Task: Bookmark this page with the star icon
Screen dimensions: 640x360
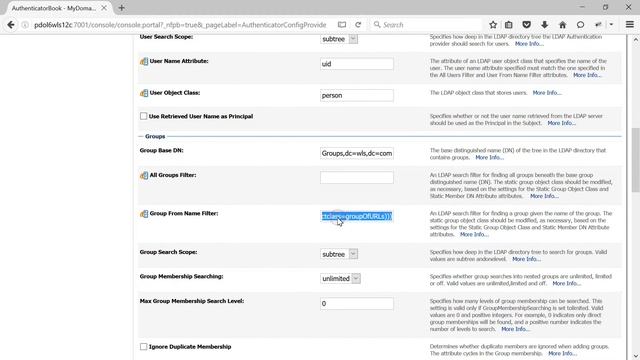Action: click(x=493, y=25)
